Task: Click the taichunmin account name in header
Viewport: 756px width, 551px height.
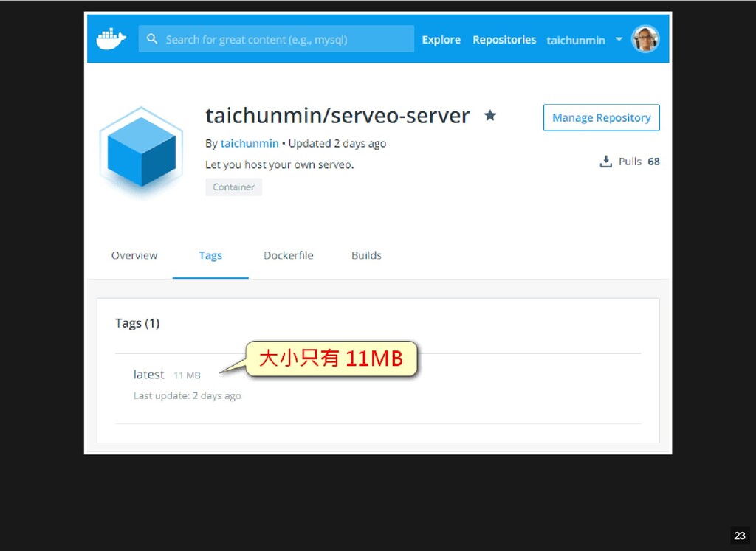Action: [x=576, y=40]
